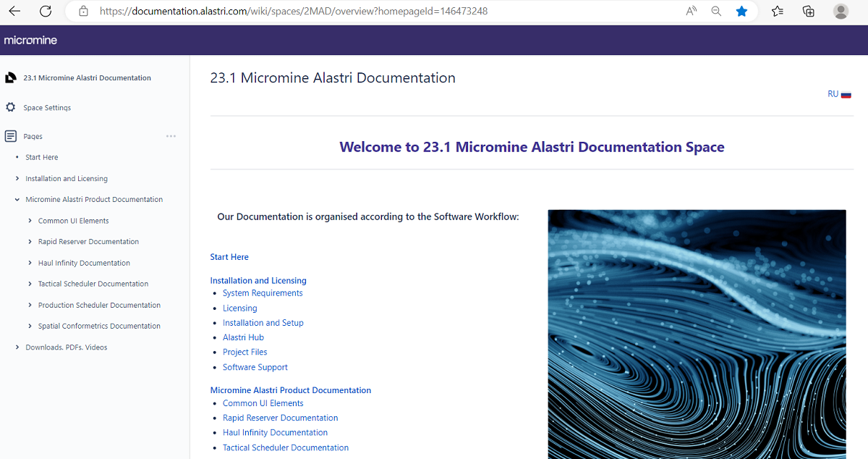Open Haul Infinity Documentation sidebar page
The height and width of the screenshot is (459, 868).
point(84,263)
